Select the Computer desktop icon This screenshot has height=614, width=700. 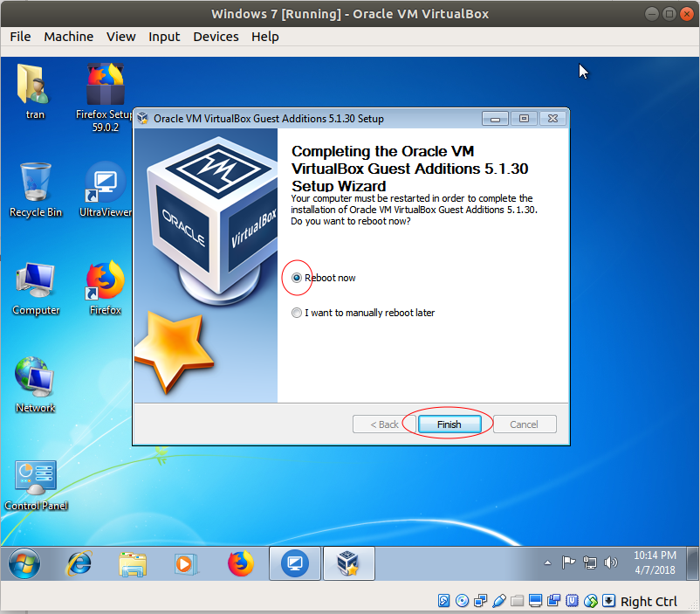(35, 287)
